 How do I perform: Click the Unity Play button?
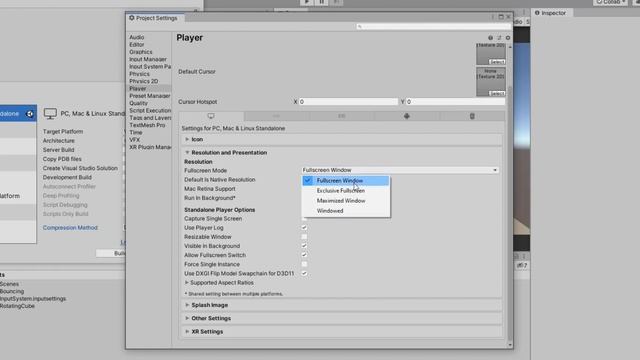(x=307, y=2)
